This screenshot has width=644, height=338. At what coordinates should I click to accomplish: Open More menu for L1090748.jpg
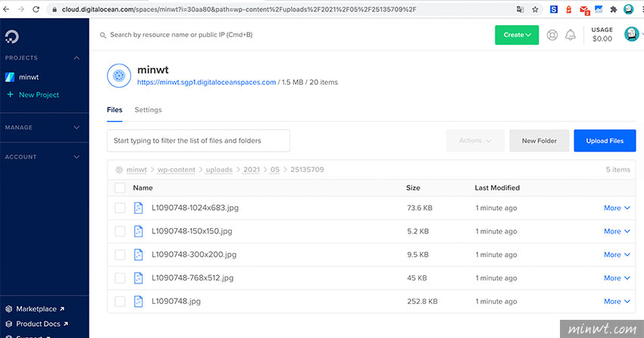pyautogui.click(x=617, y=302)
